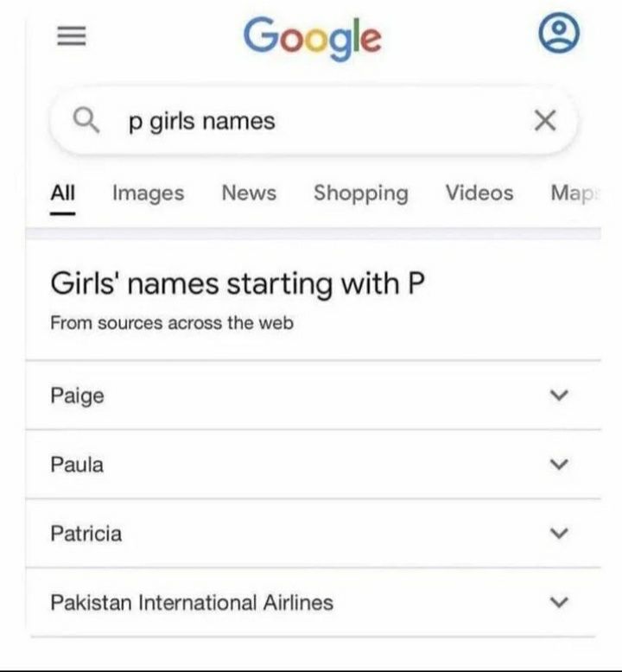622x672 pixels.
Task: Clear the search query with X
Action: pyautogui.click(x=544, y=121)
